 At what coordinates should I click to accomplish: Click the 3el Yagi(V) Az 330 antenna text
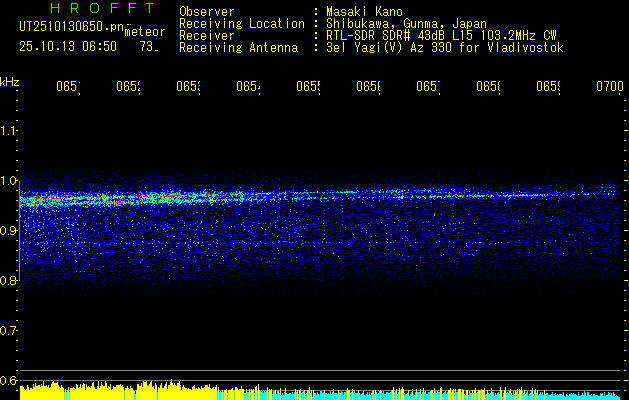pos(445,48)
